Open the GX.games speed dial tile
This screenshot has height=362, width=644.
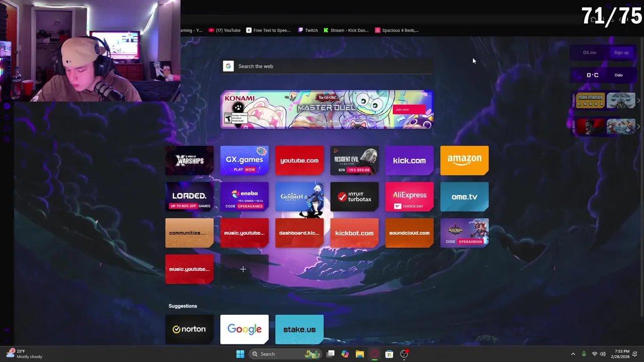pyautogui.click(x=244, y=160)
